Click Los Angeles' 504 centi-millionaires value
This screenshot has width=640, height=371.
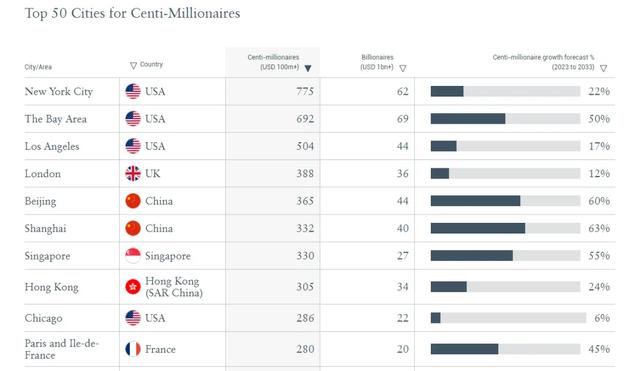click(x=305, y=146)
